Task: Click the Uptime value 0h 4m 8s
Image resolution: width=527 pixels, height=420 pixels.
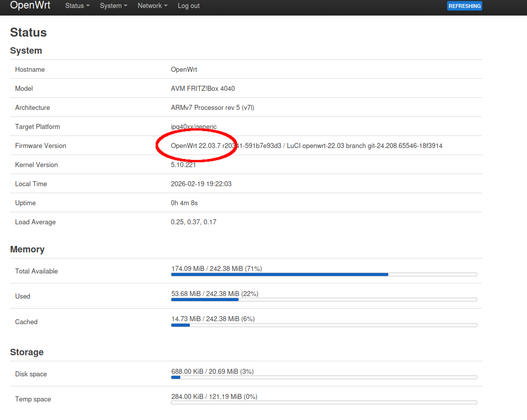Action: click(184, 203)
